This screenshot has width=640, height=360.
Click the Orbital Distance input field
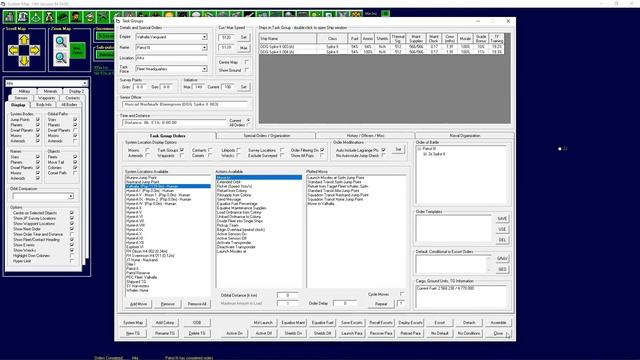pyautogui.click(x=287, y=295)
